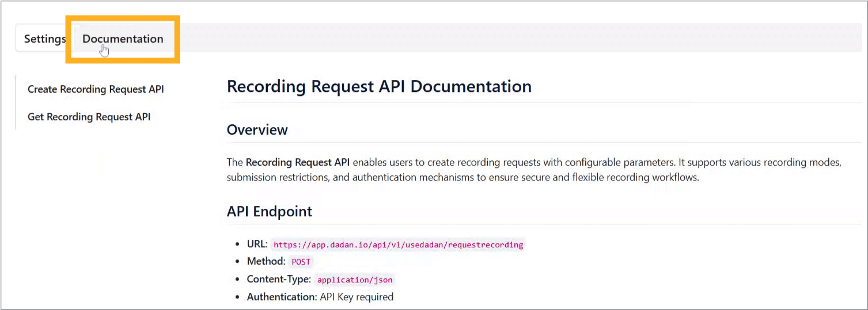Click the POST method code label
Viewport: 868px width, 310px height.
(301, 262)
